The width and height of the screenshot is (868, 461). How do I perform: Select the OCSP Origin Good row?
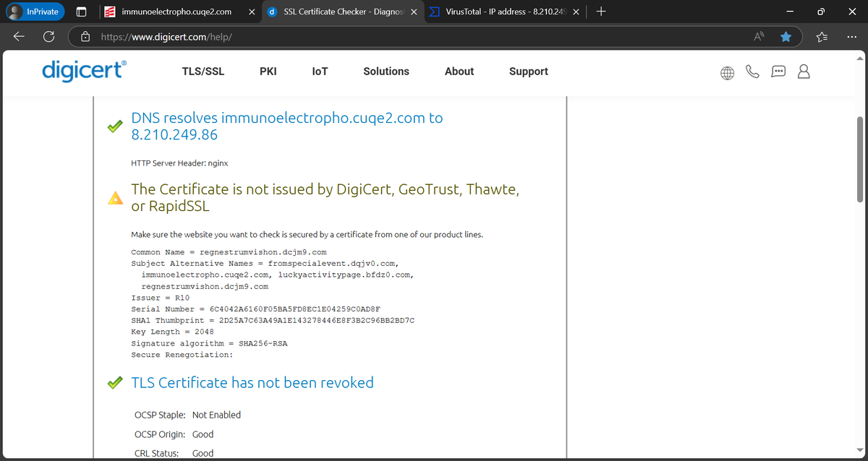(174, 434)
